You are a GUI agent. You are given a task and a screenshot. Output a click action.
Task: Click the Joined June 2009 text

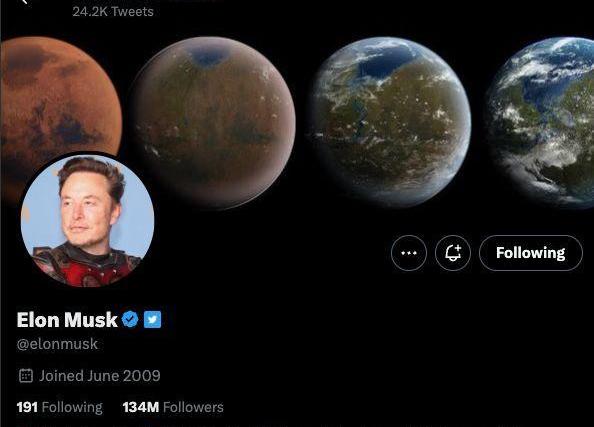[100, 375]
